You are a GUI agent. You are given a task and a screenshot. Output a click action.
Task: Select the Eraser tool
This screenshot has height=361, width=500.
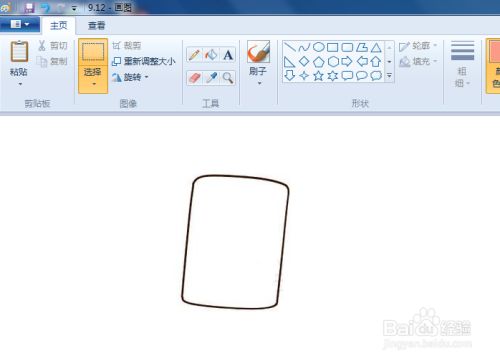[x=194, y=78]
